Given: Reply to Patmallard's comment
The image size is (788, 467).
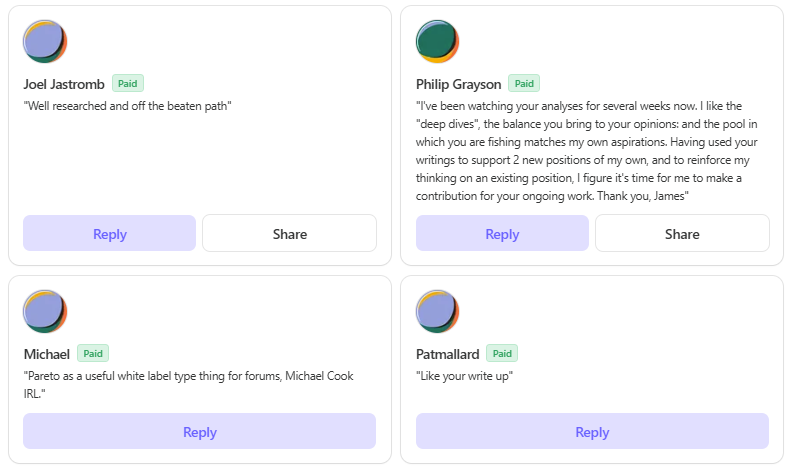Looking at the screenshot, I should pyautogui.click(x=592, y=431).
